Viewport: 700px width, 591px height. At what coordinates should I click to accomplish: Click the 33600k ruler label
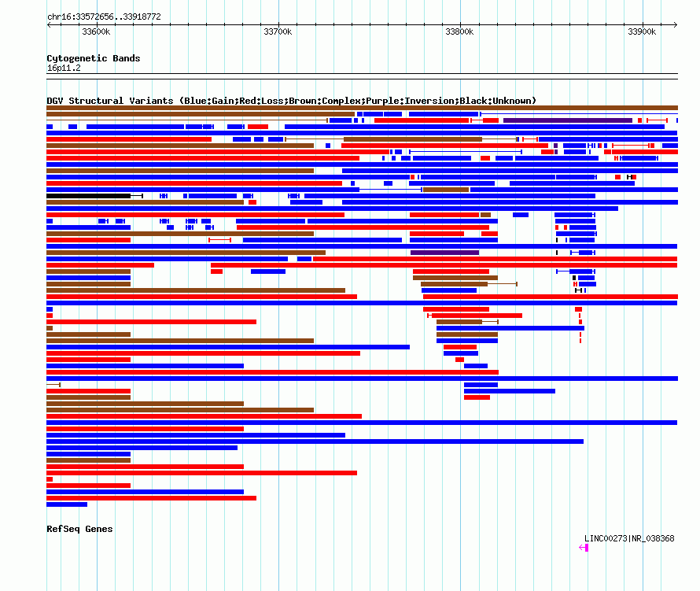click(x=96, y=31)
